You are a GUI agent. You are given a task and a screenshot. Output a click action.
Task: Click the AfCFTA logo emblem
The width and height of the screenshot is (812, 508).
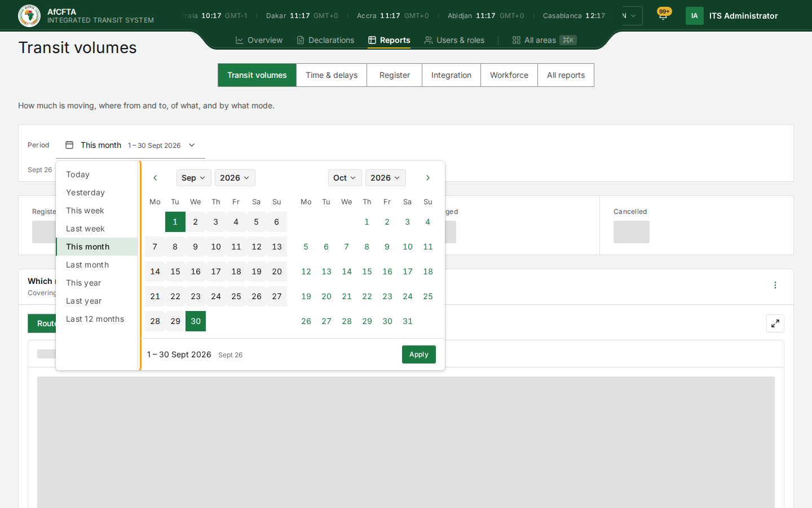pyautogui.click(x=29, y=16)
